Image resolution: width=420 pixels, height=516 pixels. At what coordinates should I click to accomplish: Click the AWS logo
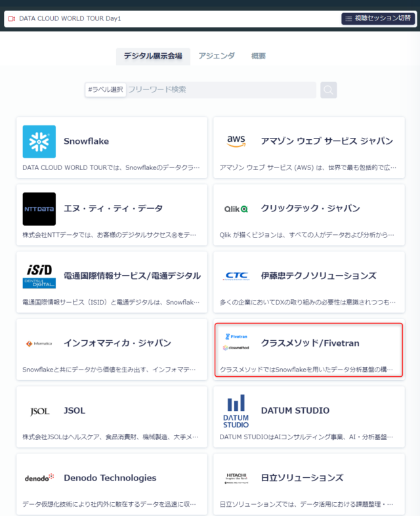pyautogui.click(x=236, y=141)
